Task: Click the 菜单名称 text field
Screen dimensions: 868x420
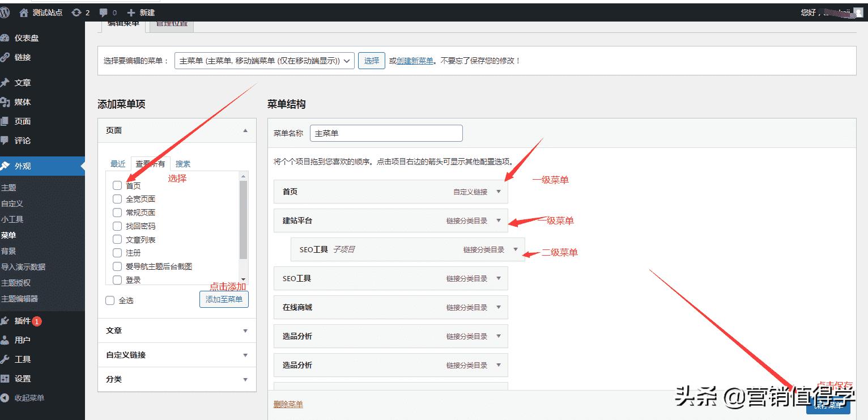Action: click(x=386, y=134)
